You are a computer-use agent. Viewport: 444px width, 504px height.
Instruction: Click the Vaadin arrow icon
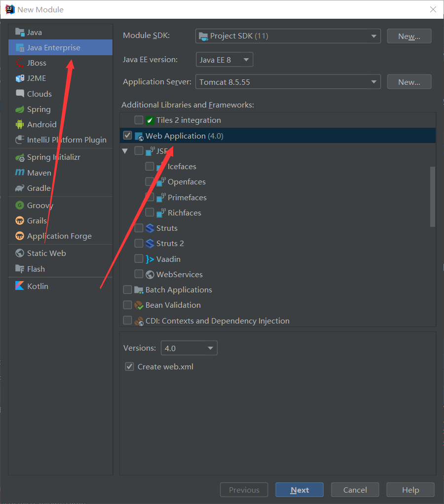click(150, 259)
